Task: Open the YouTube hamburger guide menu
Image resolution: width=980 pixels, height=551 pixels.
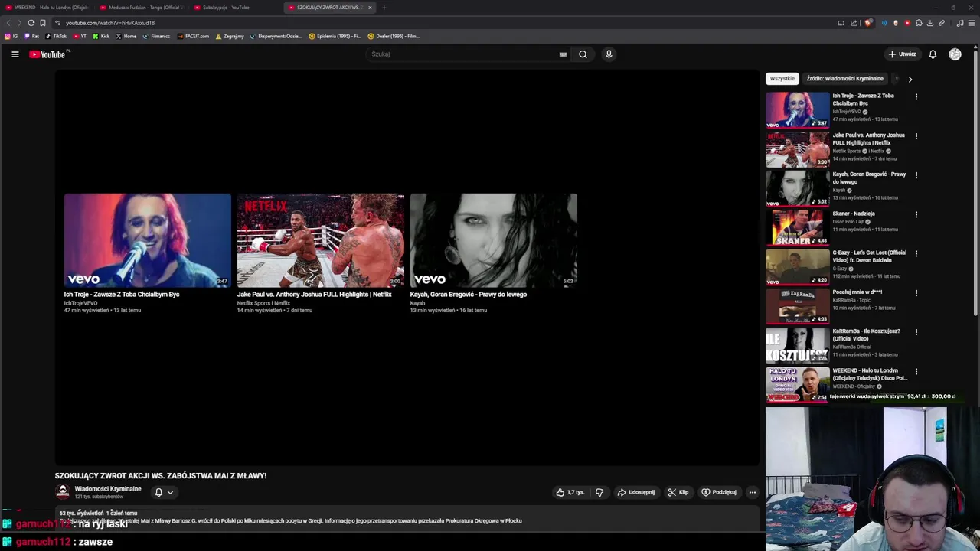Action: [x=15, y=54]
